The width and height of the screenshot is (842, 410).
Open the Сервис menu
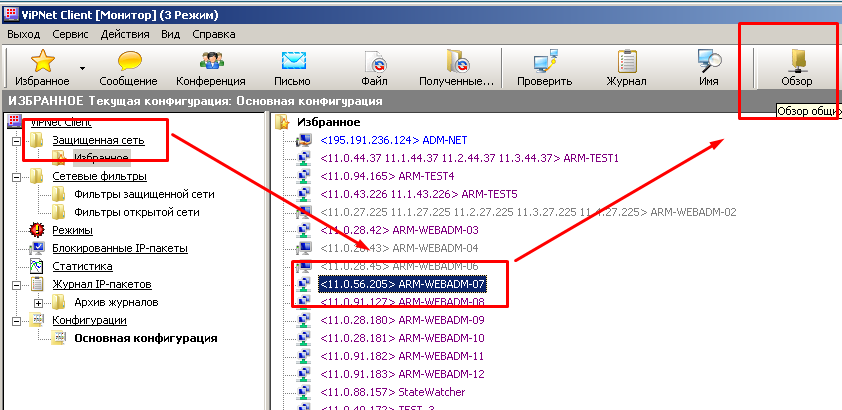point(70,33)
